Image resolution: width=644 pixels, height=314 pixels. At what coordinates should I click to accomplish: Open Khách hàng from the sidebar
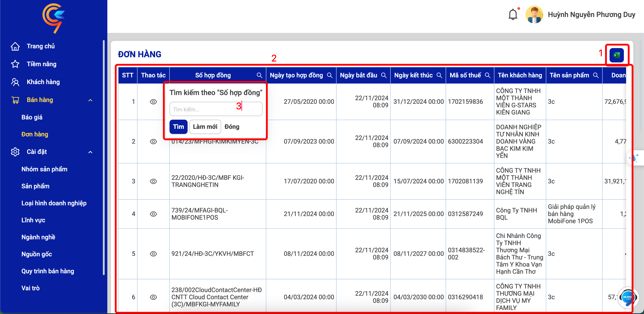pos(43,82)
